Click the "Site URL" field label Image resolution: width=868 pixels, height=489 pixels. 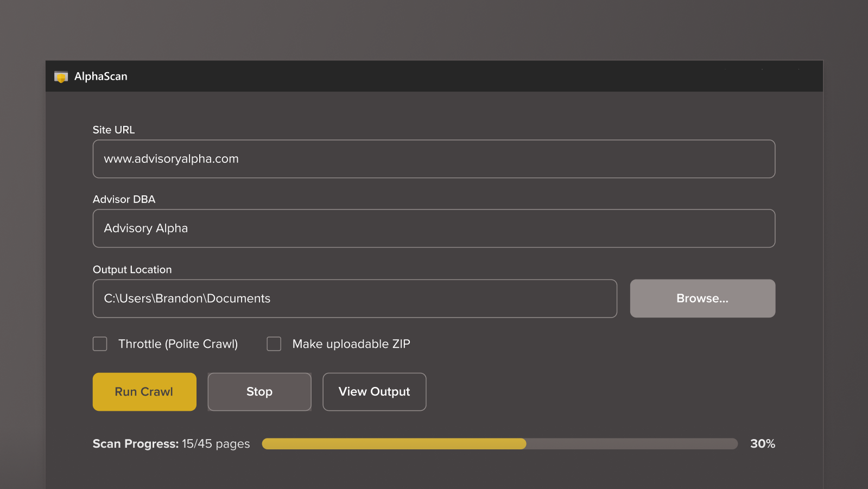tap(113, 130)
